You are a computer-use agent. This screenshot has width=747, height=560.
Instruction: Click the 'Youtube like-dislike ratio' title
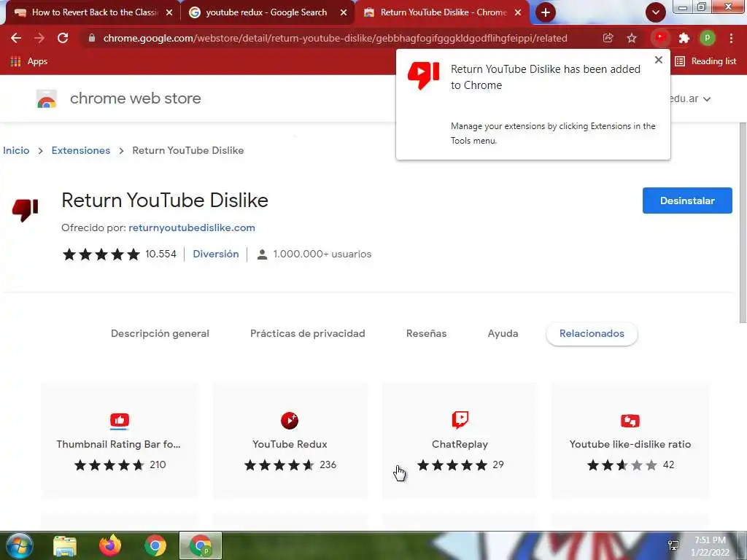[x=630, y=444]
